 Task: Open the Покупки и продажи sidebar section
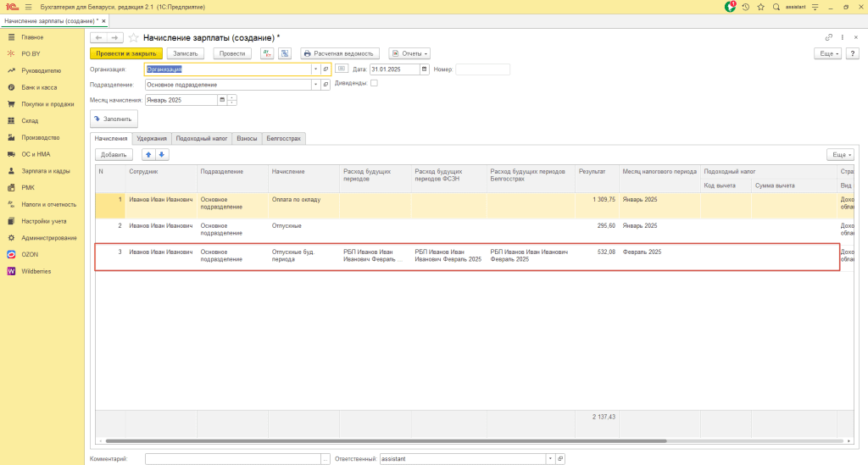pyautogui.click(x=47, y=104)
